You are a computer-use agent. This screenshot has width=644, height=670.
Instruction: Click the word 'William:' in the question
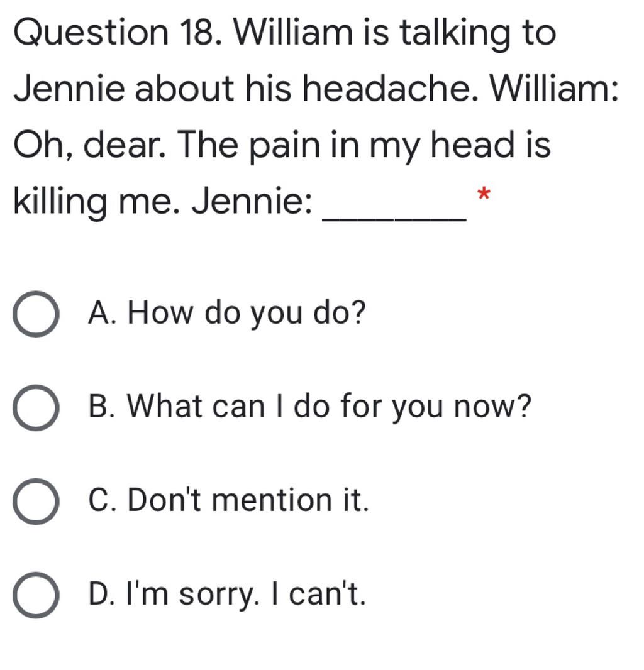(x=554, y=89)
